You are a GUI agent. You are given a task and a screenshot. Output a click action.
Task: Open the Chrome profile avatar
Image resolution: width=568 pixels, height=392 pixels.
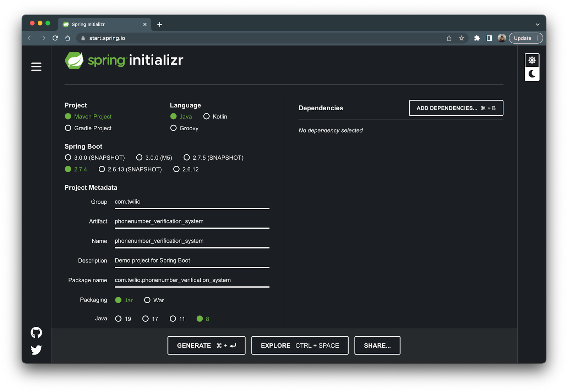coord(502,38)
